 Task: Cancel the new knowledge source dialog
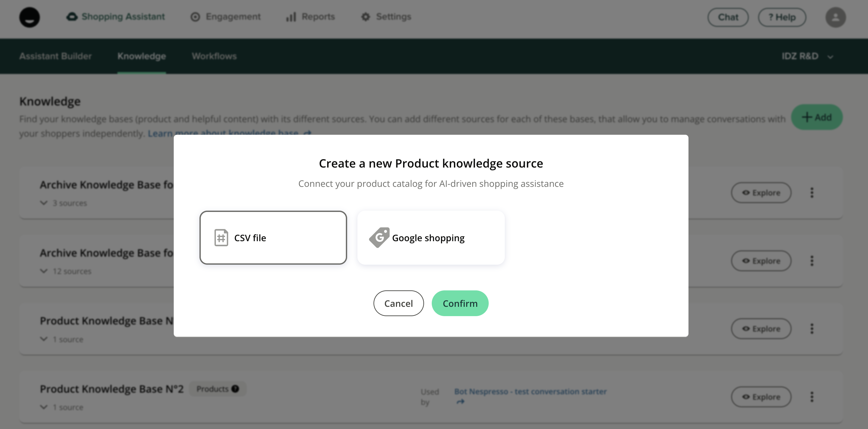point(398,303)
